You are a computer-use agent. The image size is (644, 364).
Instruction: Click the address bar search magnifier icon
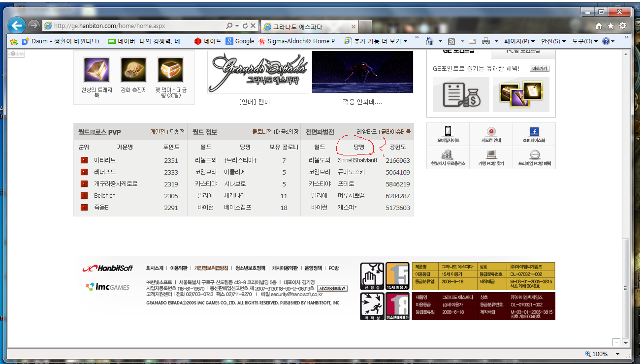pos(229,26)
